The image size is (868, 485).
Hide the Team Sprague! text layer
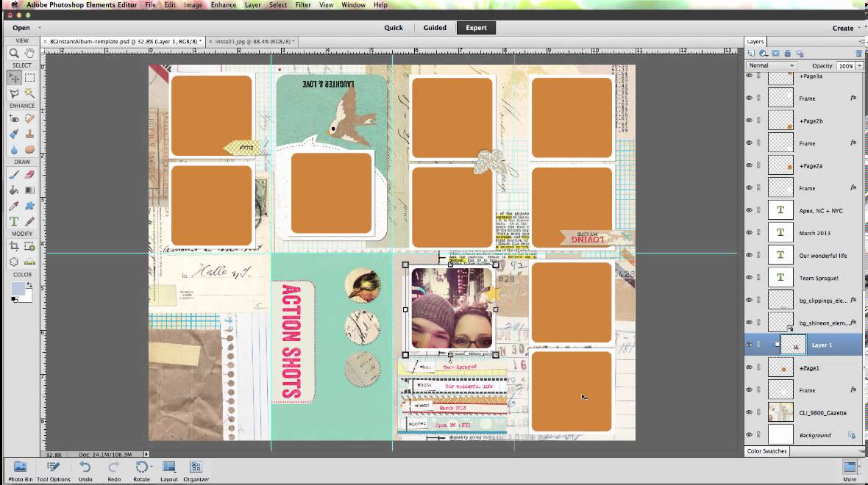click(749, 278)
